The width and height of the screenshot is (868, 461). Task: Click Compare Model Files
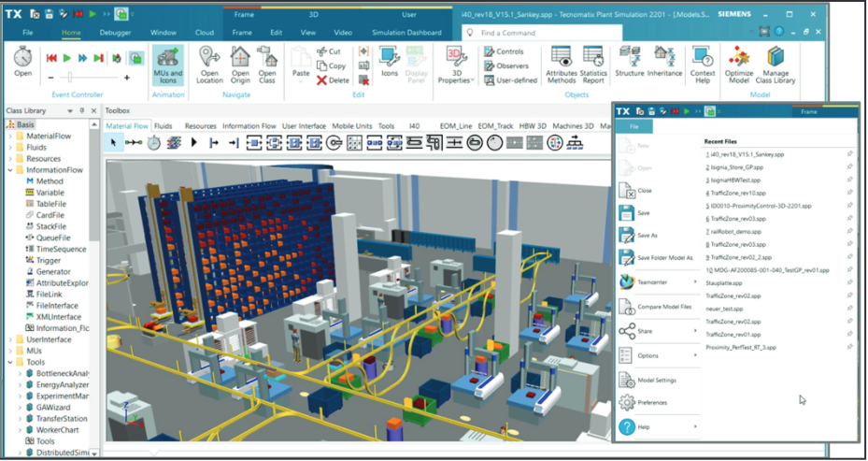pyautogui.click(x=655, y=307)
